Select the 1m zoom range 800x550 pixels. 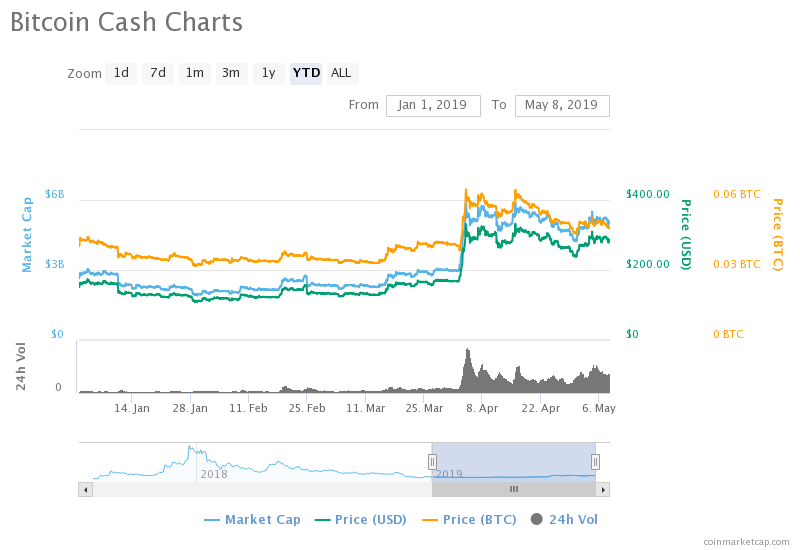coord(195,73)
